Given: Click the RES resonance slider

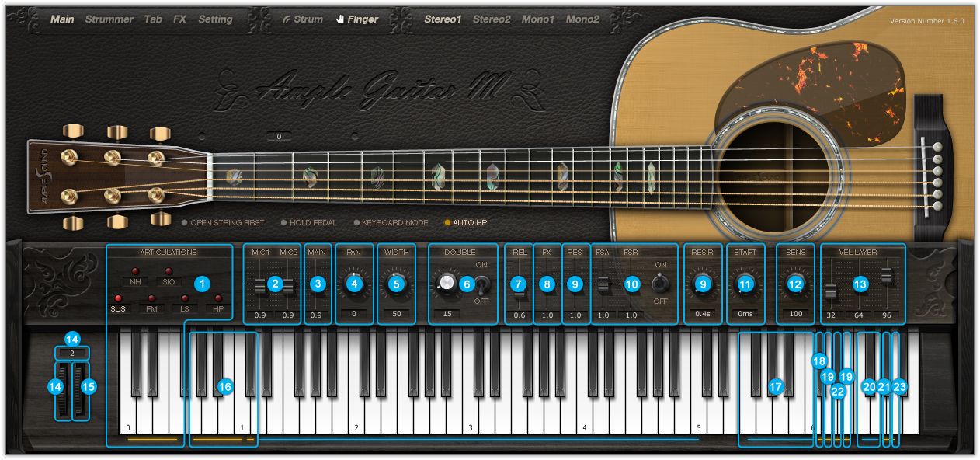Looking at the screenshot, I should 575,285.
